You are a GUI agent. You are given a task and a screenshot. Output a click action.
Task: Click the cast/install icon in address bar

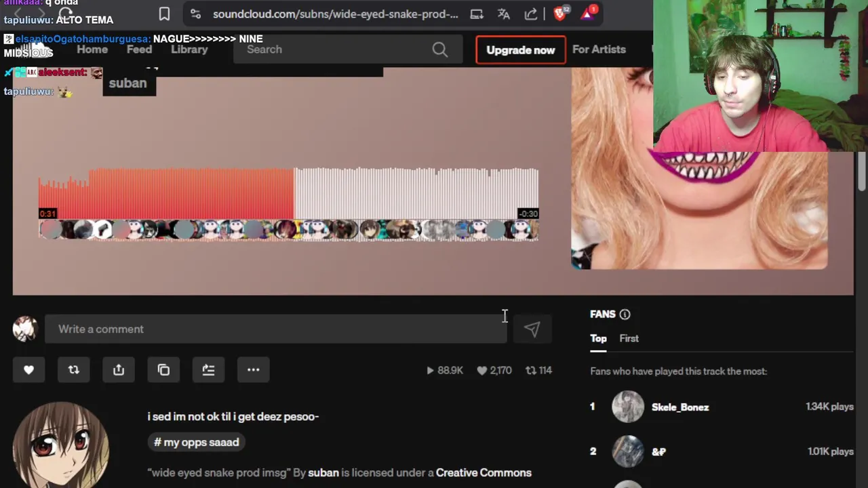pyautogui.click(x=477, y=14)
